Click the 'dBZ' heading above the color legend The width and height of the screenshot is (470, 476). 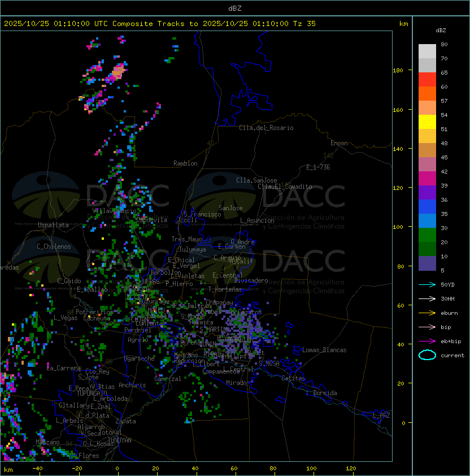(x=441, y=31)
